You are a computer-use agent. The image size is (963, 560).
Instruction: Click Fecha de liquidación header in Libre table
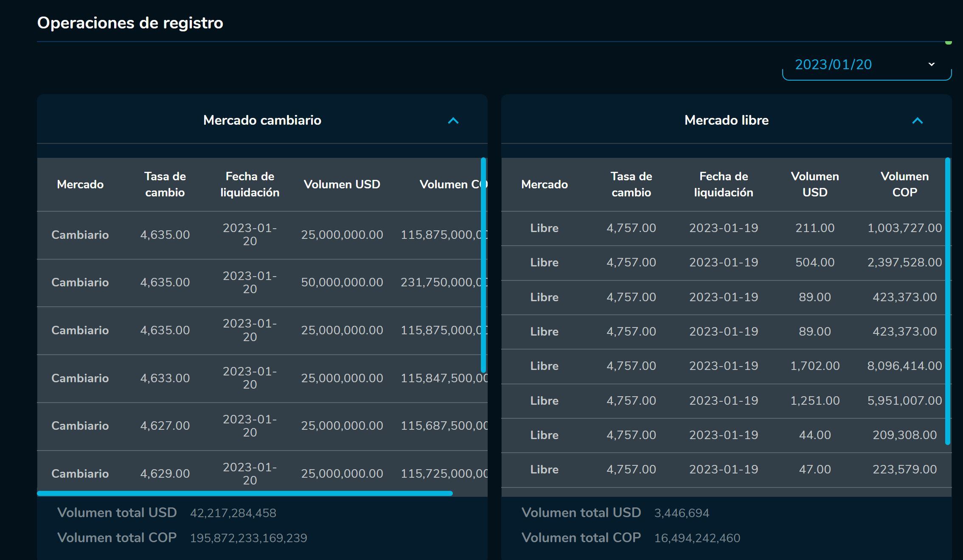pyautogui.click(x=723, y=185)
